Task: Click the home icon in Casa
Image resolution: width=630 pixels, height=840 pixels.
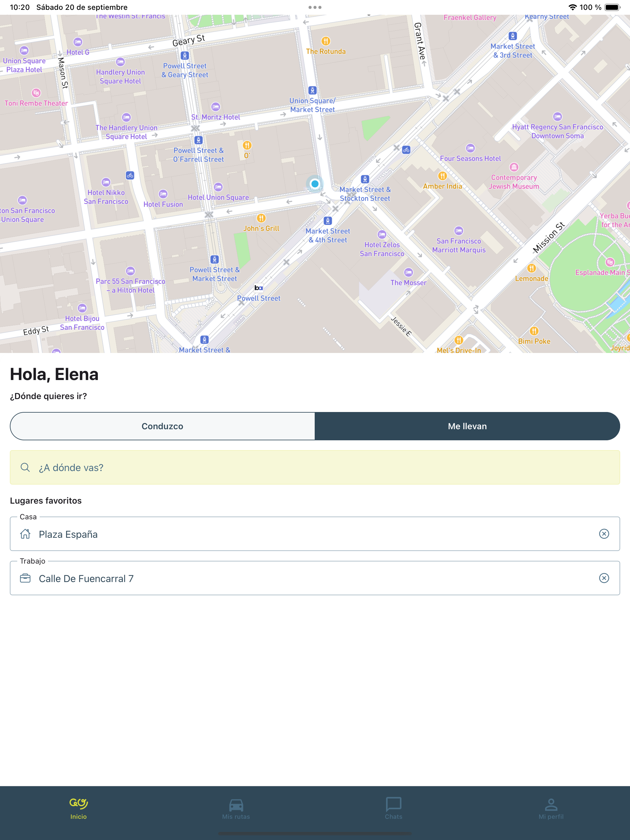Action: [25, 534]
